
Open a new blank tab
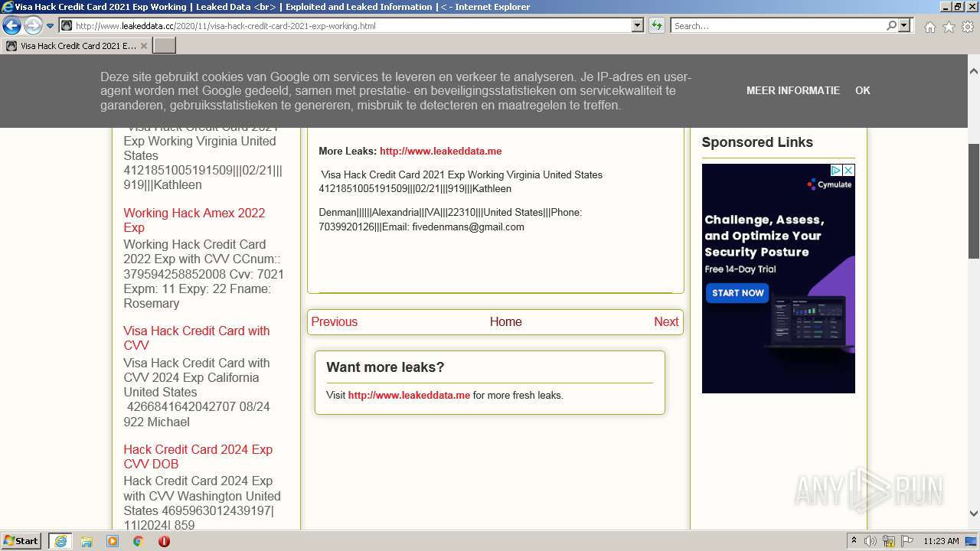click(x=165, y=46)
